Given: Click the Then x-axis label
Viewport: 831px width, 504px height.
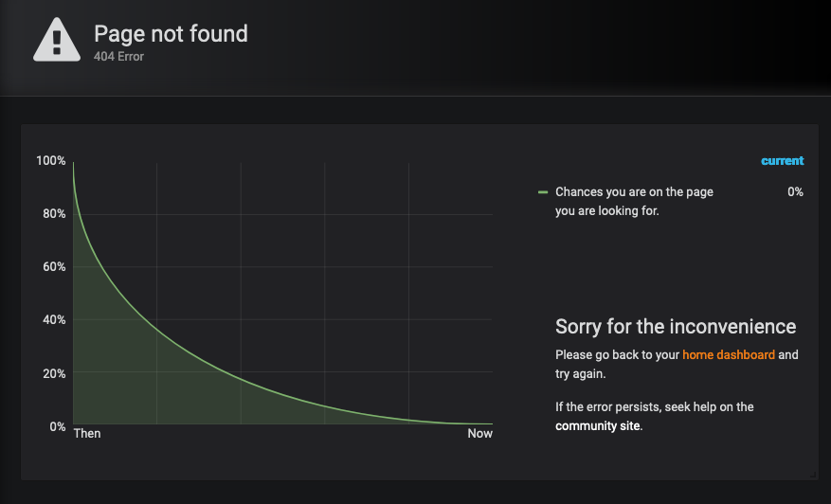Looking at the screenshot, I should click(x=87, y=433).
